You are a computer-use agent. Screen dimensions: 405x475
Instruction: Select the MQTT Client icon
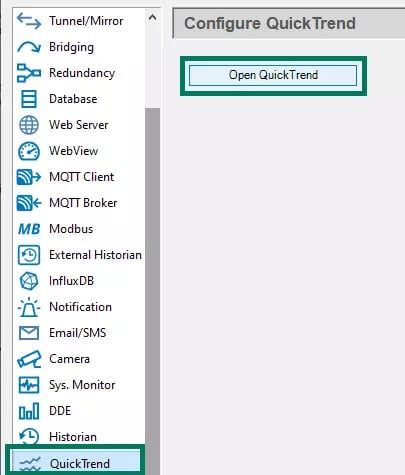point(29,177)
